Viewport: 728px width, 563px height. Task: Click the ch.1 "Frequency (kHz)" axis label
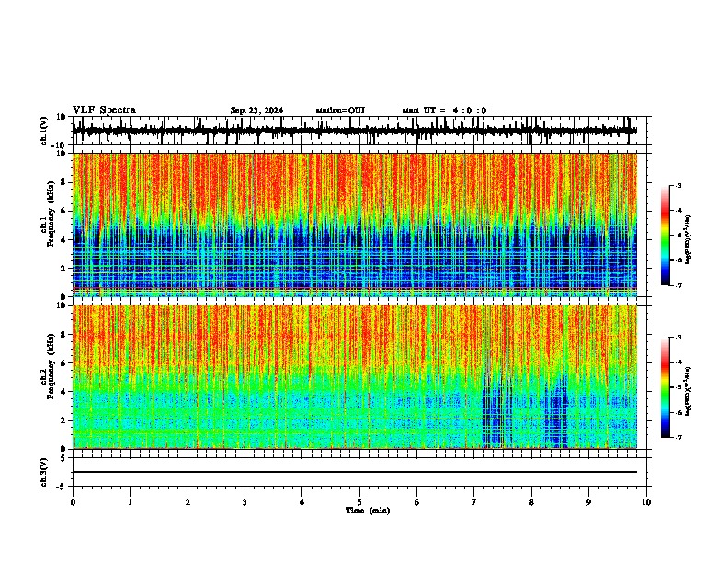coord(51,214)
